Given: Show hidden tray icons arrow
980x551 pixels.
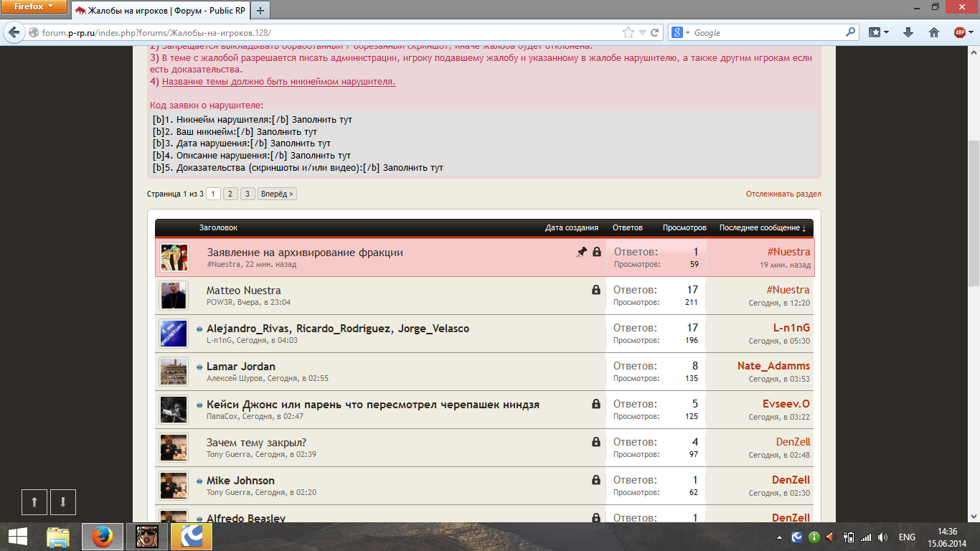Looking at the screenshot, I should [780, 537].
